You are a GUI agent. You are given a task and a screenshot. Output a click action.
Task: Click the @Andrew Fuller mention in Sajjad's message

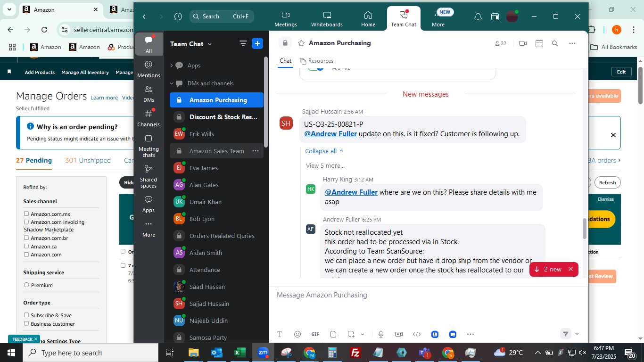point(330,133)
